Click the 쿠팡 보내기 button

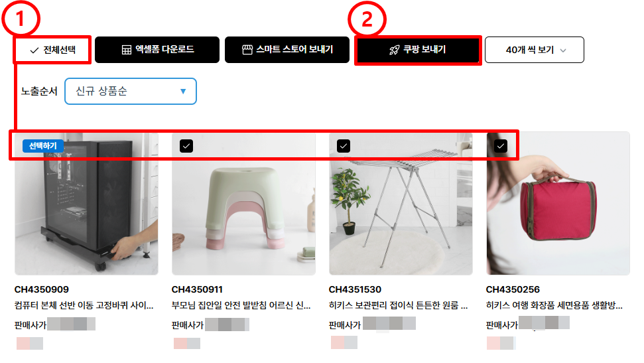point(418,50)
